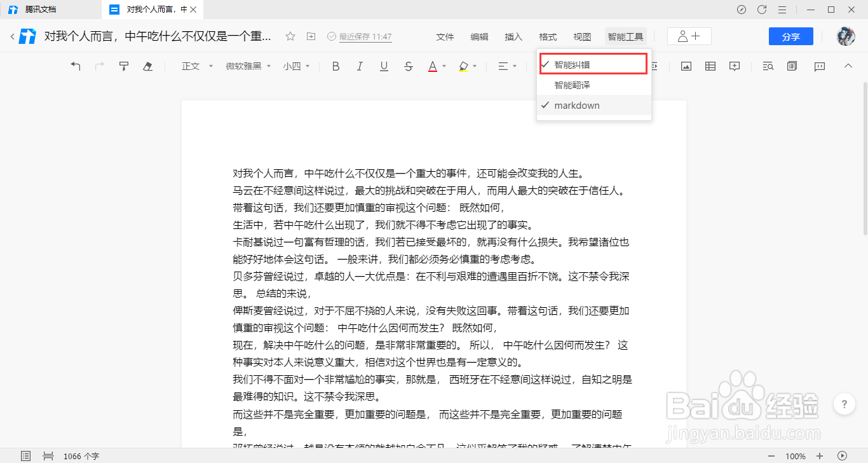Screen dimensions: 868x463
Task: Toggle underline formatting
Action: [x=384, y=66]
